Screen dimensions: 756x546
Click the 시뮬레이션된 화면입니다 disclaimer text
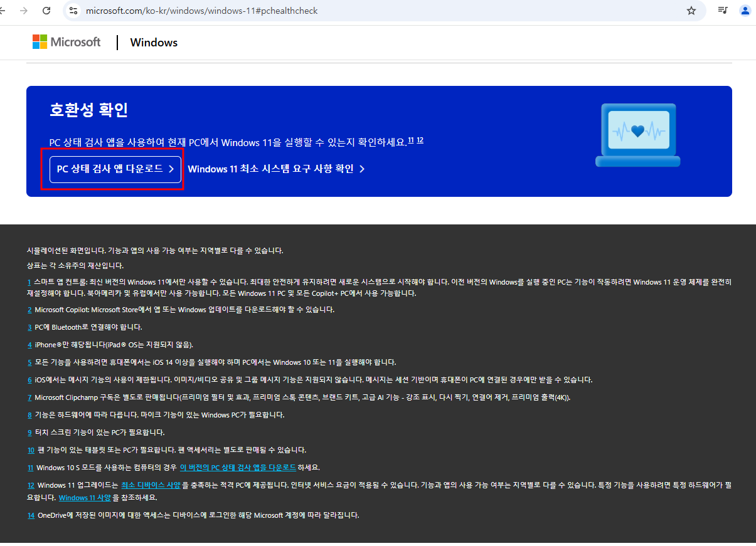click(155, 251)
